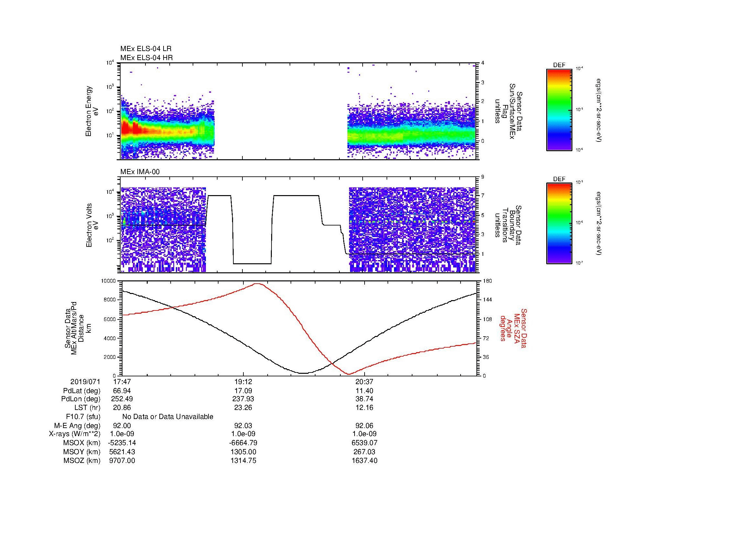Image resolution: width=756 pixels, height=534 pixels.
Task: Click 'No Data or Data Unavailable' text
Action: coord(168,416)
